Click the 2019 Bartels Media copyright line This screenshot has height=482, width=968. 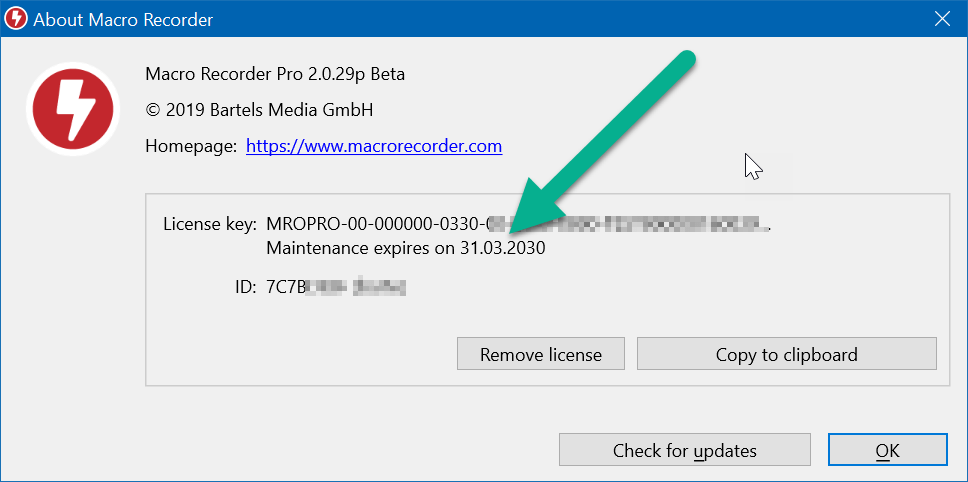[259, 110]
